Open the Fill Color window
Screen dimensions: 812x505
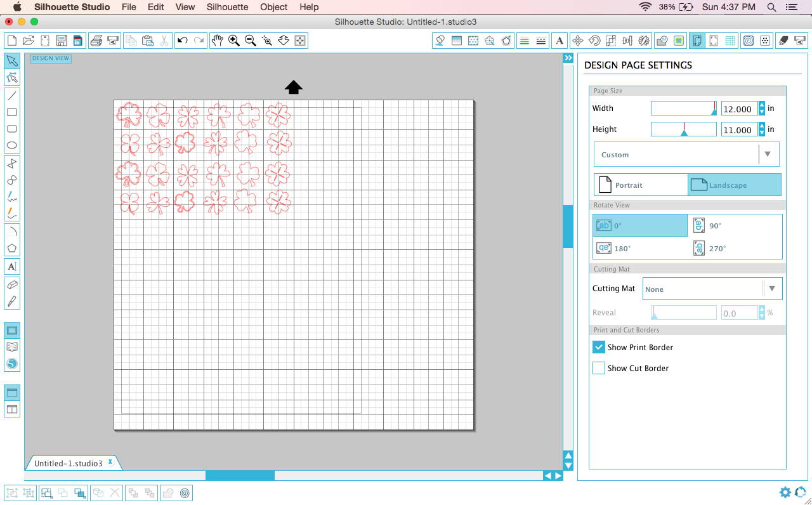(x=440, y=41)
